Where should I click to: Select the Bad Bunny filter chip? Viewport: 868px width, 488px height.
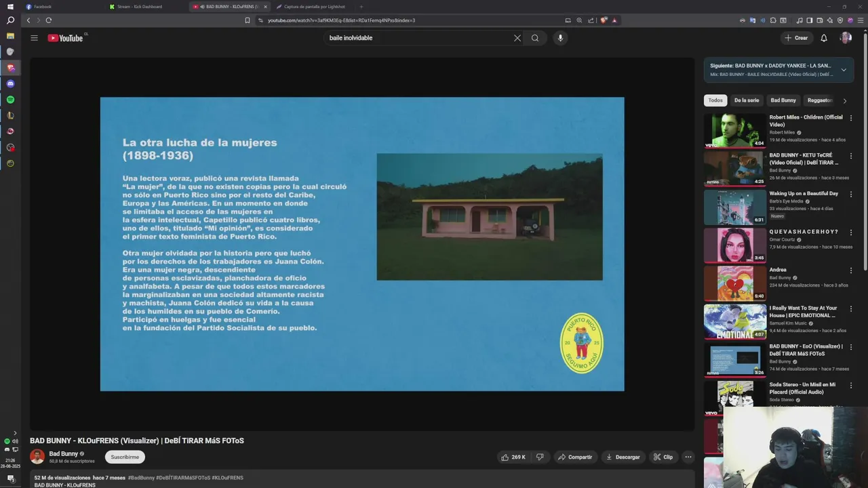pyautogui.click(x=783, y=100)
